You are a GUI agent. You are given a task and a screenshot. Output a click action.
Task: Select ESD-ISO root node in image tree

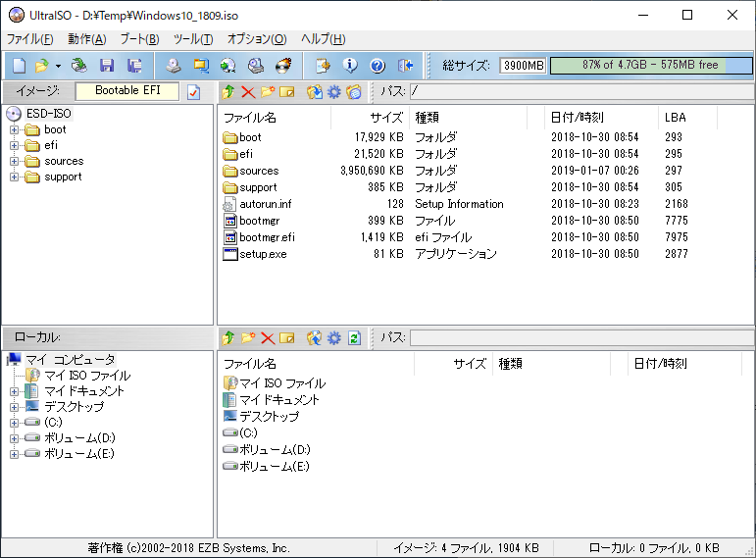[49, 114]
